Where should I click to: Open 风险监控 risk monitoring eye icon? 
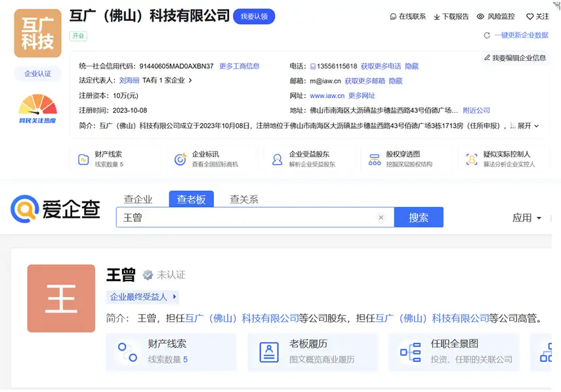[x=480, y=16]
